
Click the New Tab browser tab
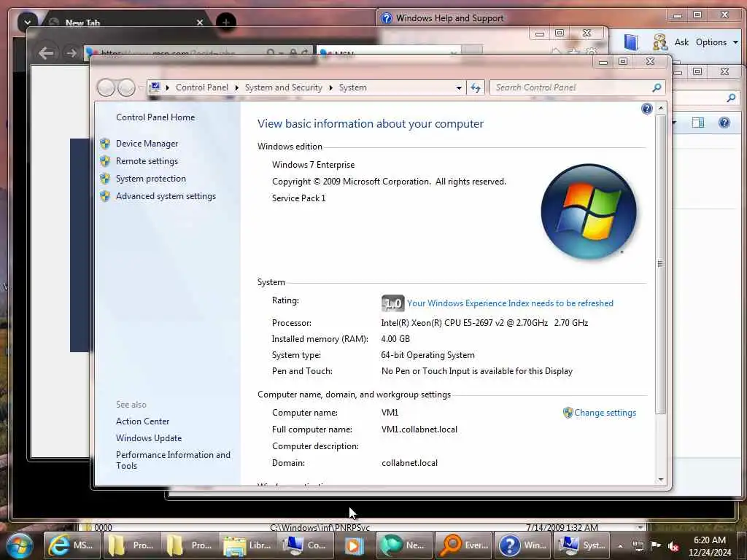[x=126, y=23]
